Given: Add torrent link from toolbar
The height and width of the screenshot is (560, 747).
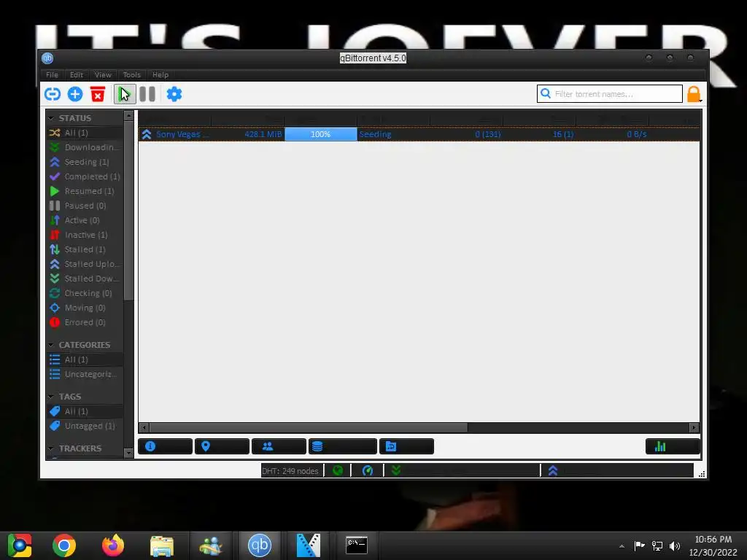Looking at the screenshot, I should [x=53, y=94].
